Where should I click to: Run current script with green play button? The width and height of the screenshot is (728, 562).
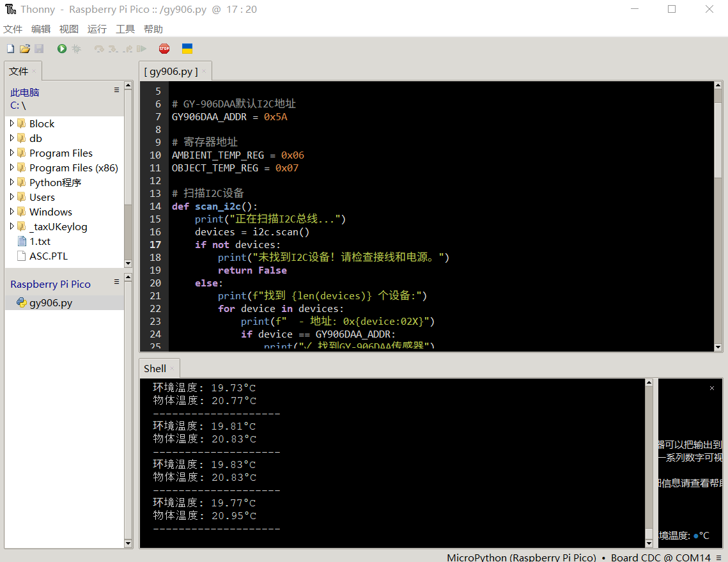point(62,49)
